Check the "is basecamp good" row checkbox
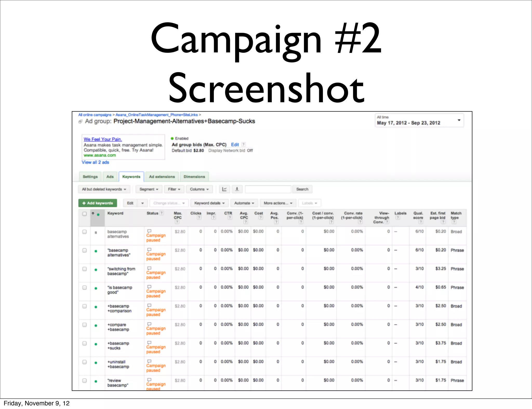Viewport: 532px width, 409px height. [x=84, y=288]
